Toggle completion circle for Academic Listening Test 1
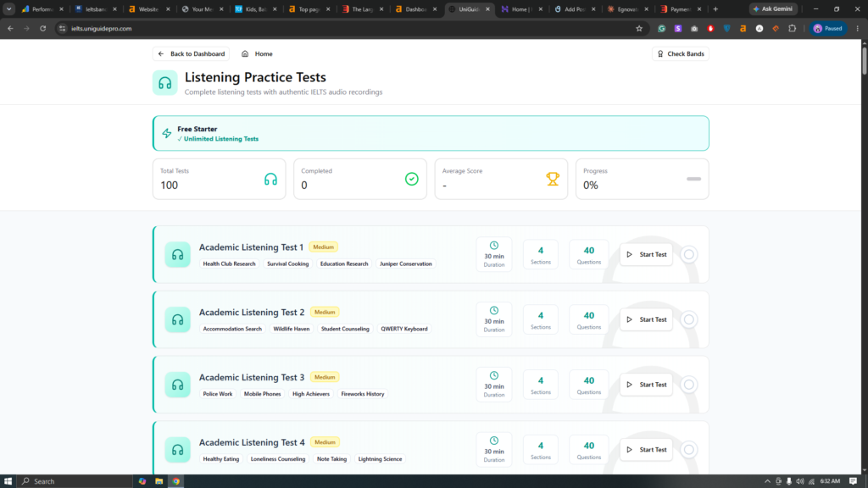 [x=688, y=254]
